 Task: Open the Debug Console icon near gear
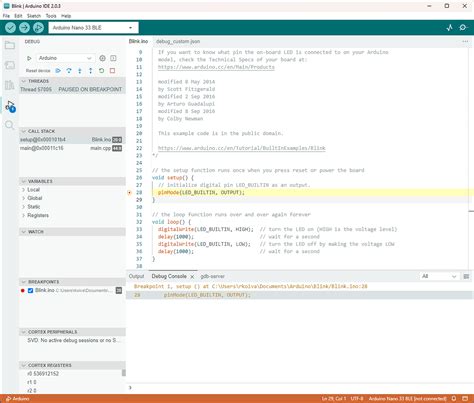click(x=113, y=58)
